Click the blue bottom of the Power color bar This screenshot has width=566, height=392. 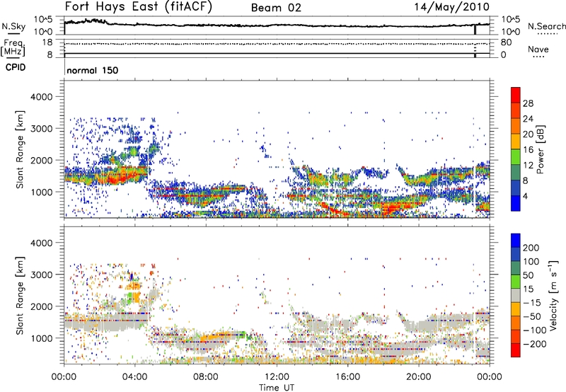516,203
